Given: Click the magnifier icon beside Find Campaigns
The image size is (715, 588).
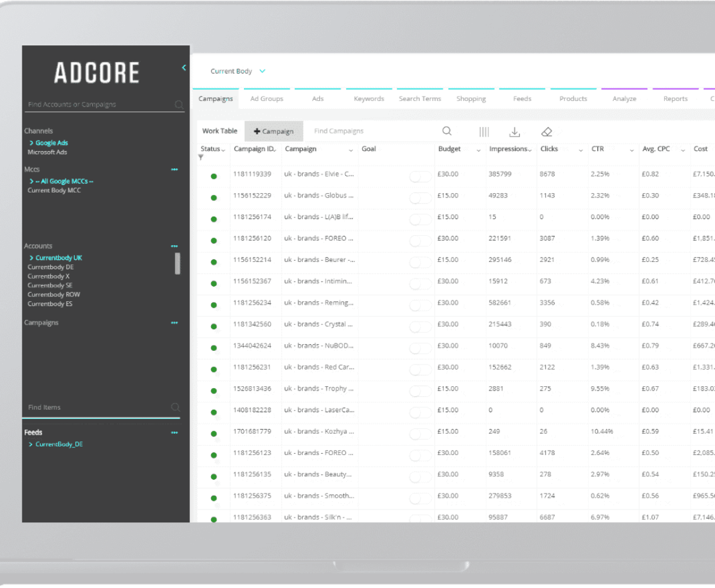Looking at the screenshot, I should [x=447, y=131].
